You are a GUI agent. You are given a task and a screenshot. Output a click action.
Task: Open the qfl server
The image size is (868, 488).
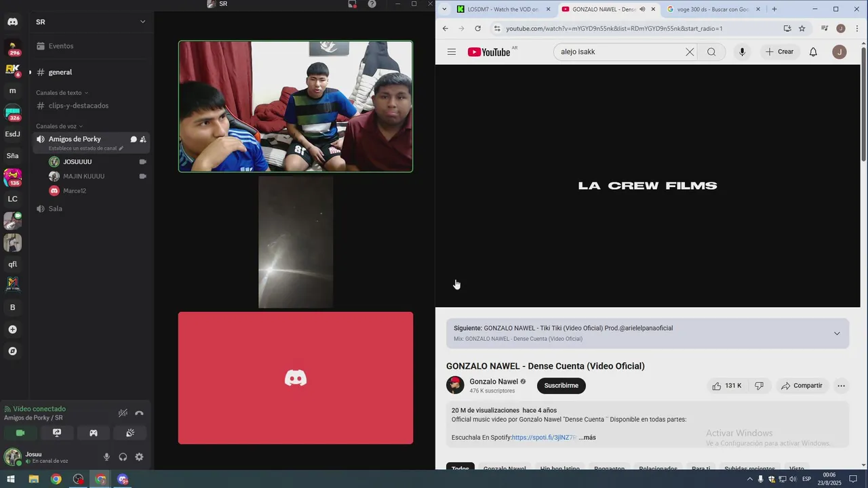(x=12, y=264)
